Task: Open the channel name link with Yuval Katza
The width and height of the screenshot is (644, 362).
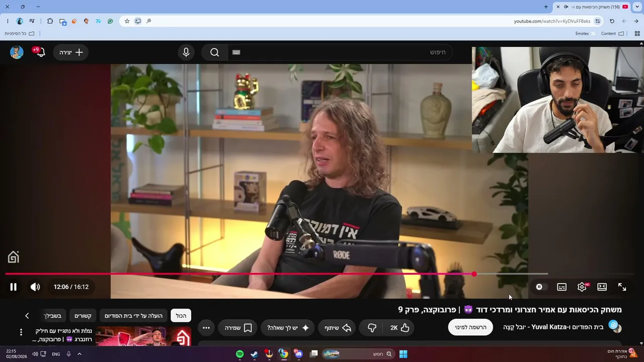Action: (553, 327)
